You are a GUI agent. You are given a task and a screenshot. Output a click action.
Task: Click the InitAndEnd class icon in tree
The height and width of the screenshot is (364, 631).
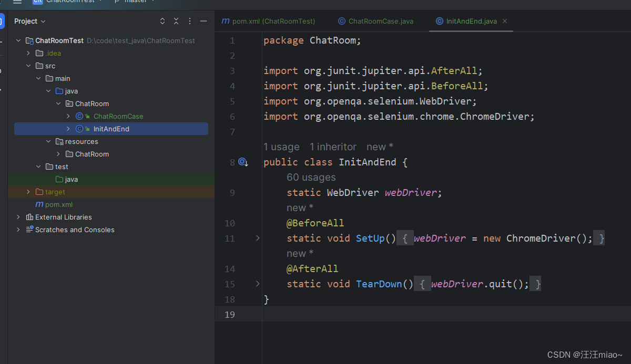coord(79,129)
